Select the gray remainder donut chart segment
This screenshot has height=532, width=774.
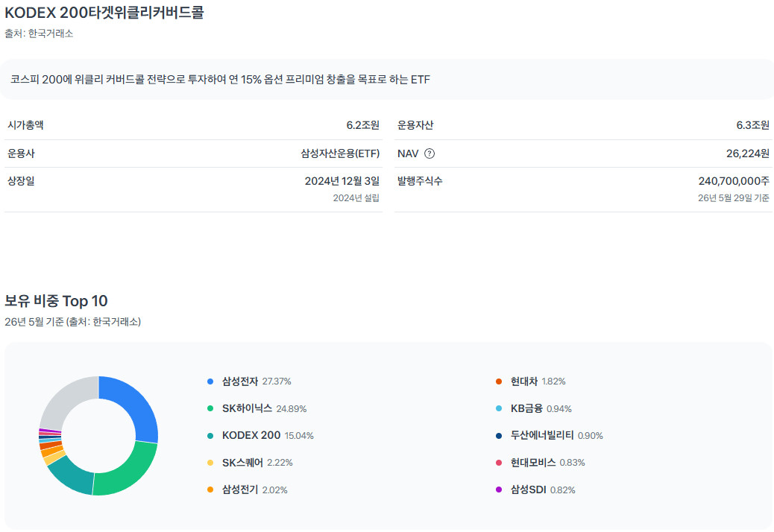63,400
